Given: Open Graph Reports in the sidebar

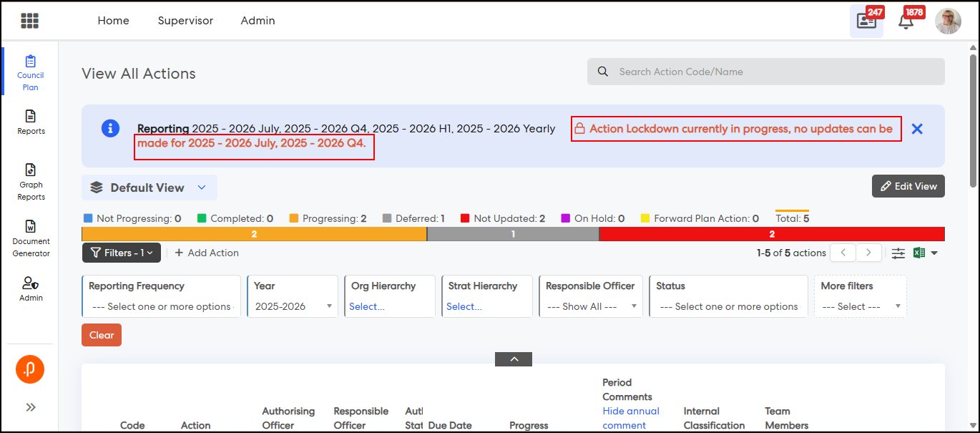Looking at the screenshot, I should 31,182.
